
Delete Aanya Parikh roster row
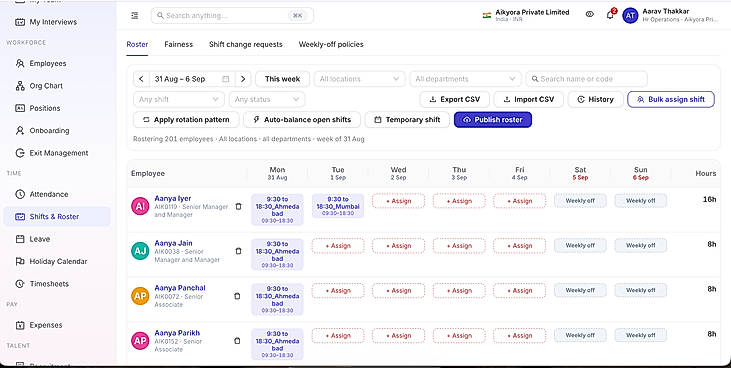click(237, 340)
